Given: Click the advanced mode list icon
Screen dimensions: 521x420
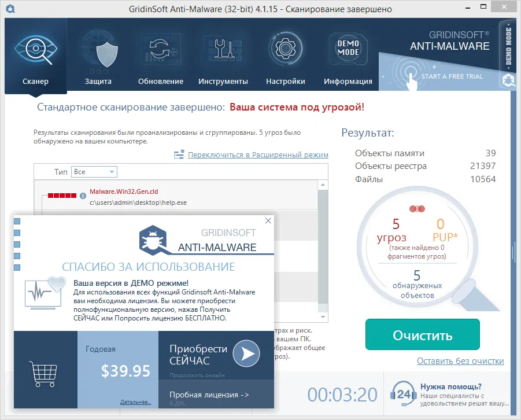Looking at the screenshot, I should pos(179,154).
